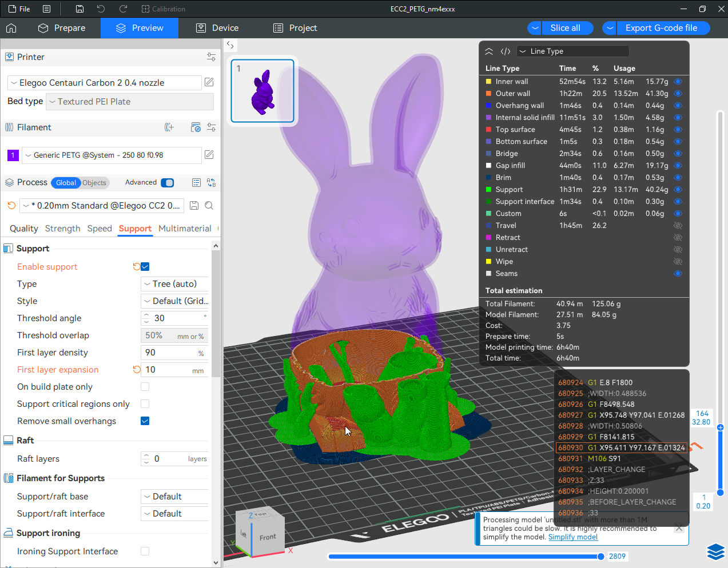Select plate 1 bunny thumbnail
Image resolution: width=728 pixels, height=568 pixels.
262,91
